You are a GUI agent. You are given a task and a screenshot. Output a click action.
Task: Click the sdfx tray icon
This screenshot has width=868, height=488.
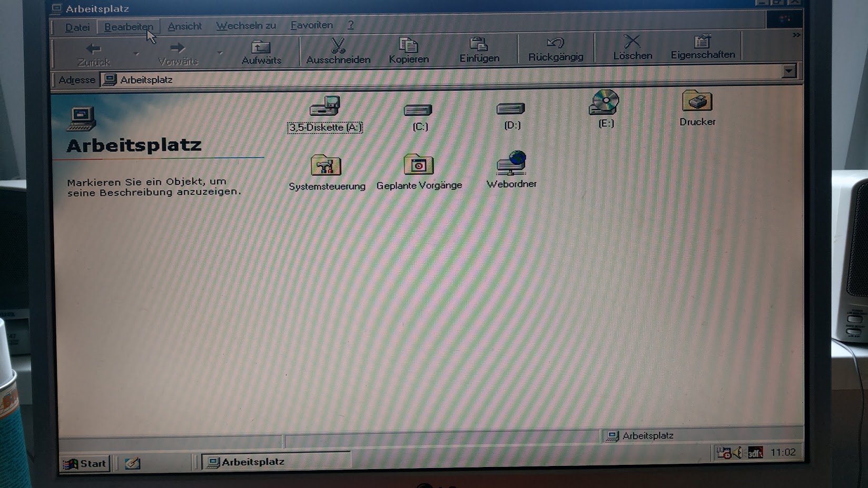click(x=755, y=453)
